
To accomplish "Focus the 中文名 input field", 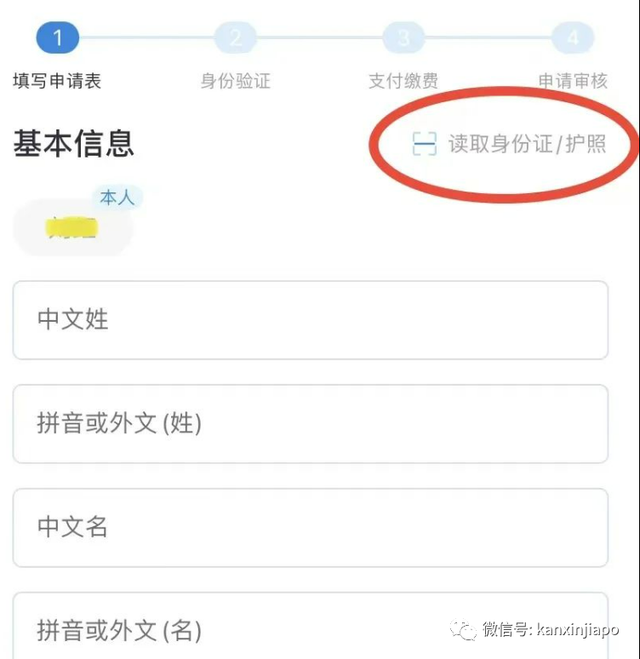I will [311, 527].
